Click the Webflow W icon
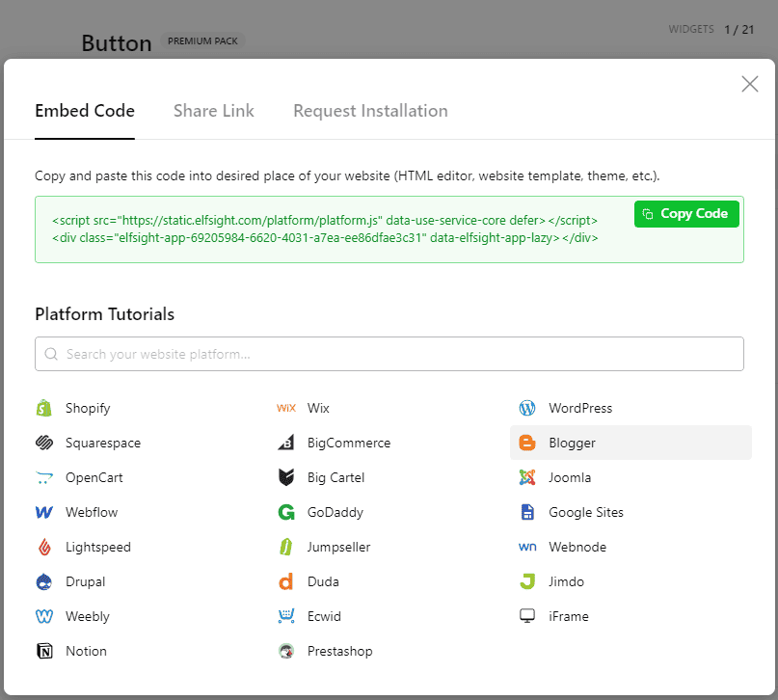This screenshot has width=778, height=700. tap(44, 512)
